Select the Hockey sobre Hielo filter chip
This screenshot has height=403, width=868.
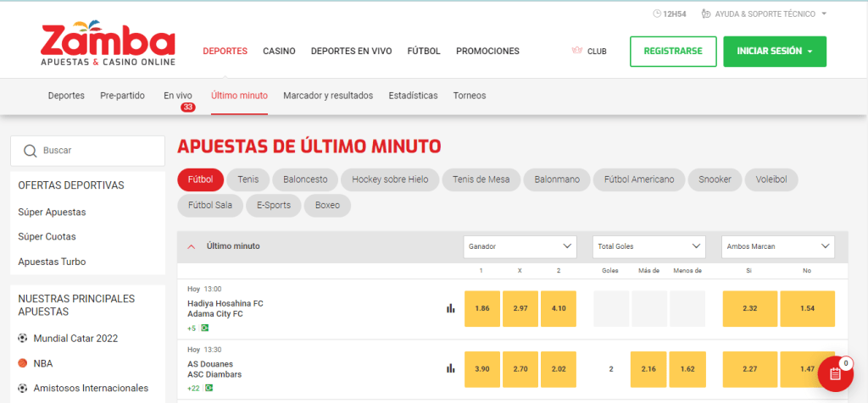point(390,179)
